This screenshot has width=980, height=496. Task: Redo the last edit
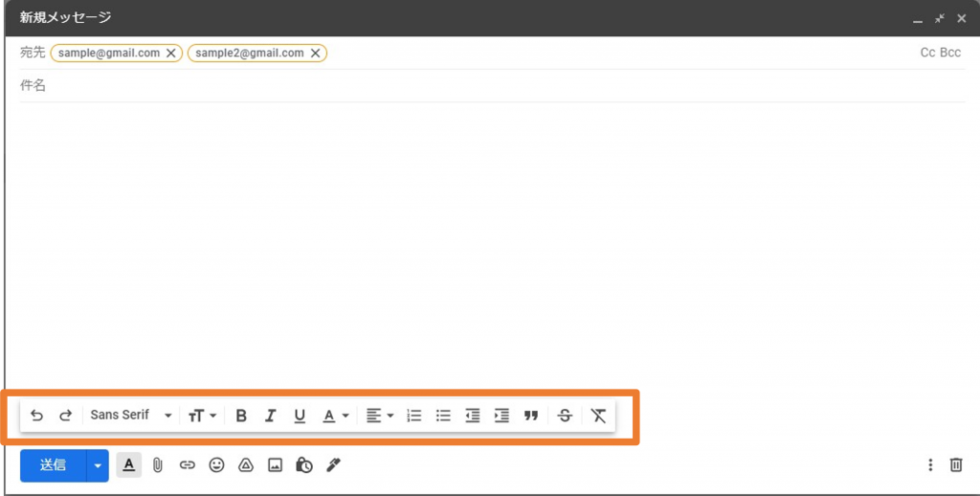pyautogui.click(x=66, y=416)
